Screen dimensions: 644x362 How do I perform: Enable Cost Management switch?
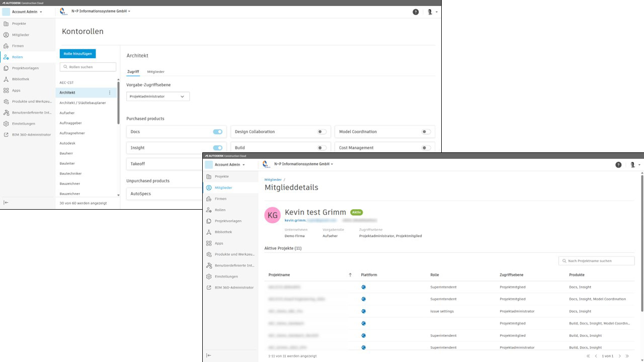[426, 148]
